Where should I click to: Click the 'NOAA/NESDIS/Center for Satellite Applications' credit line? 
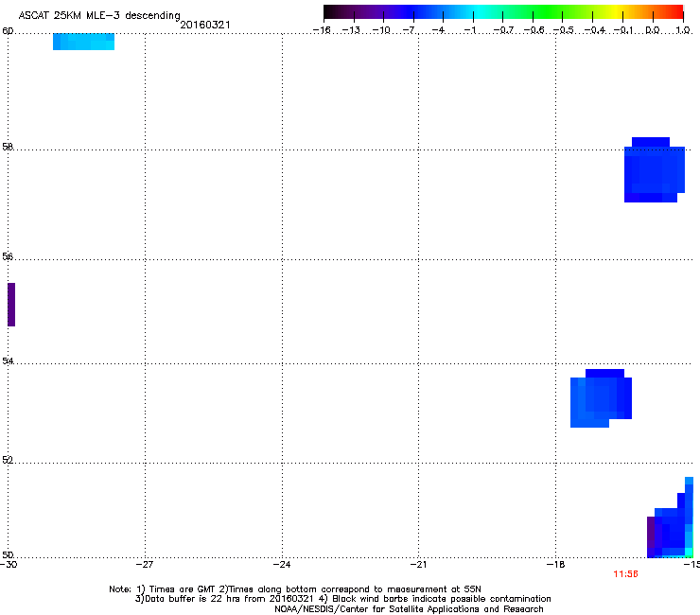pyautogui.click(x=409, y=609)
